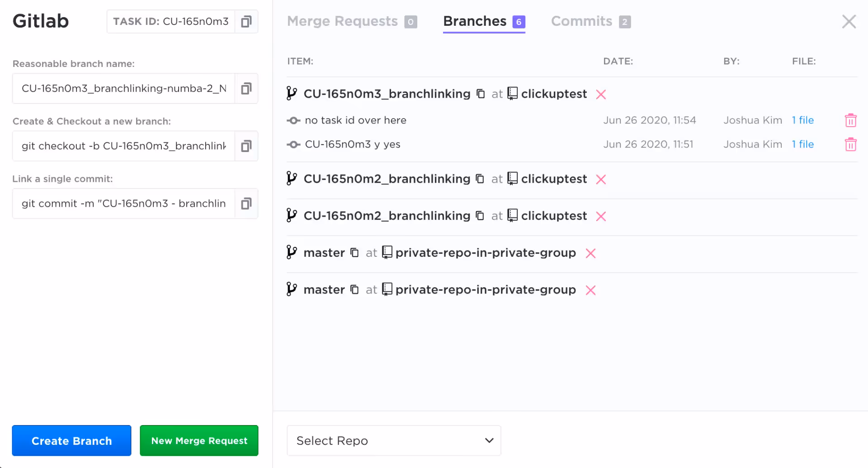Delete the 'no task id over here' commit

coord(850,120)
